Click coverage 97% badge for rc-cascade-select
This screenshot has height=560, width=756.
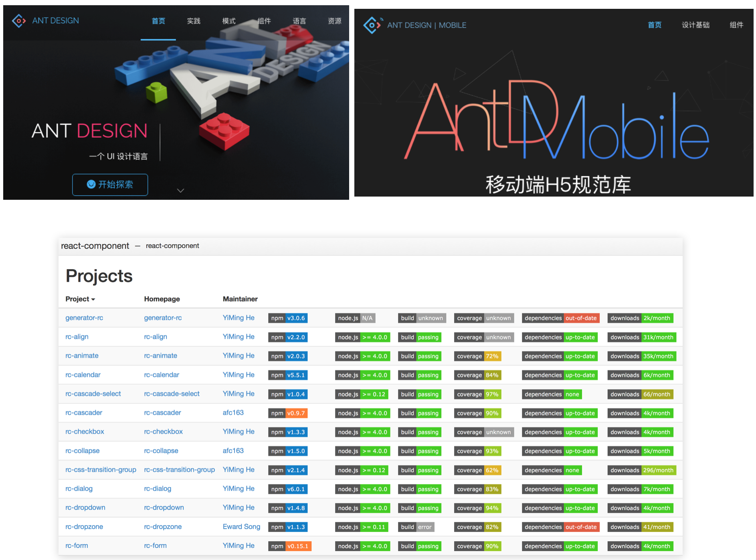pos(478,394)
